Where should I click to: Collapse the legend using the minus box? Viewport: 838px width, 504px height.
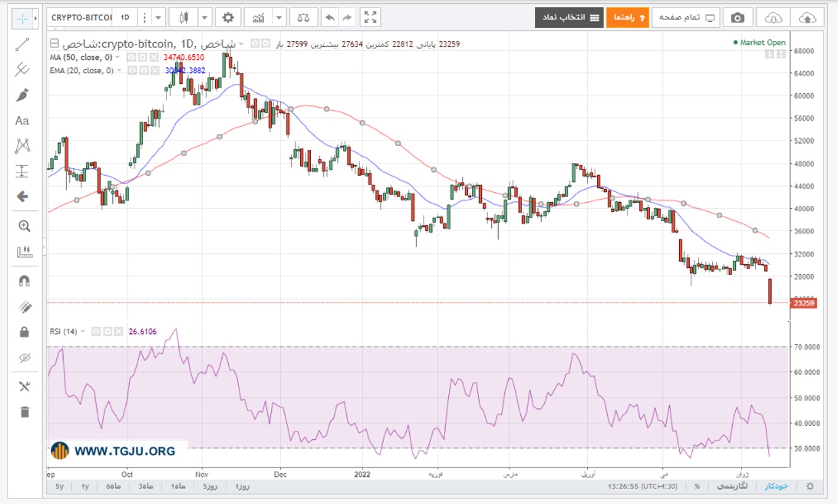click(x=54, y=43)
